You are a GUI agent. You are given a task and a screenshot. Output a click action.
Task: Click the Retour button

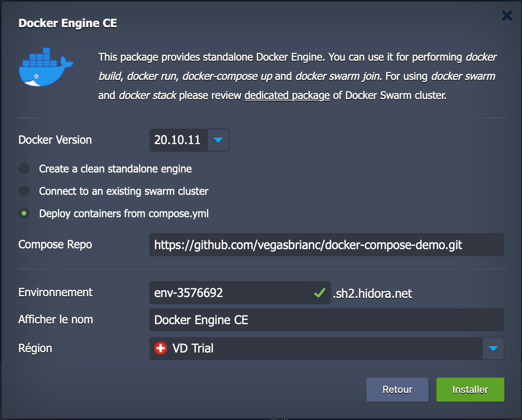(x=397, y=390)
